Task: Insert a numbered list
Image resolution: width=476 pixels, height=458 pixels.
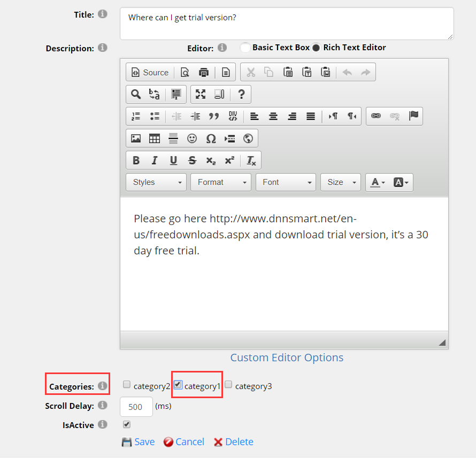Action: [136, 116]
